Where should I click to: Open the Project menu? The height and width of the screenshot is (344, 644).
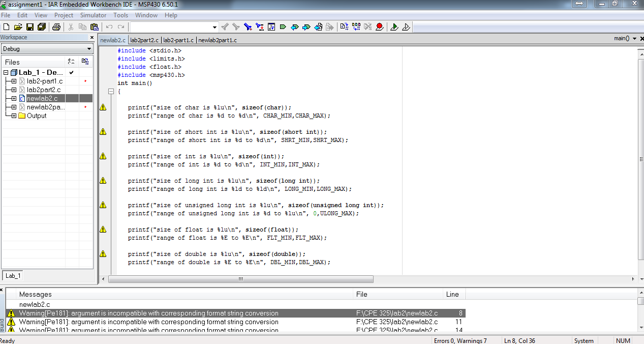click(x=64, y=15)
